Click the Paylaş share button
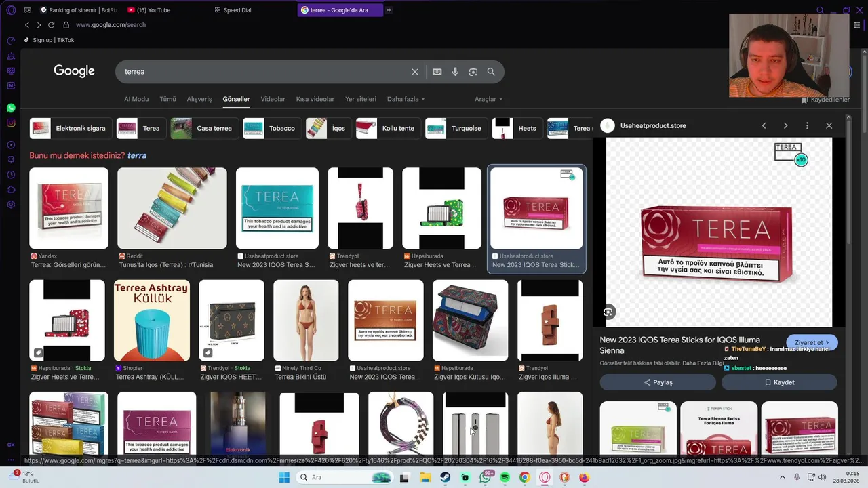 tap(658, 382)
